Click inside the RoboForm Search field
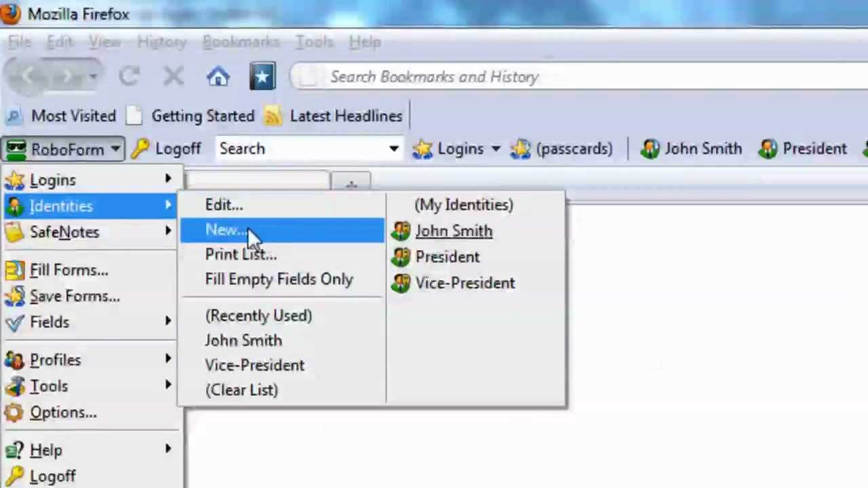Screen dimensions: 868x488 tap(300, 148)
